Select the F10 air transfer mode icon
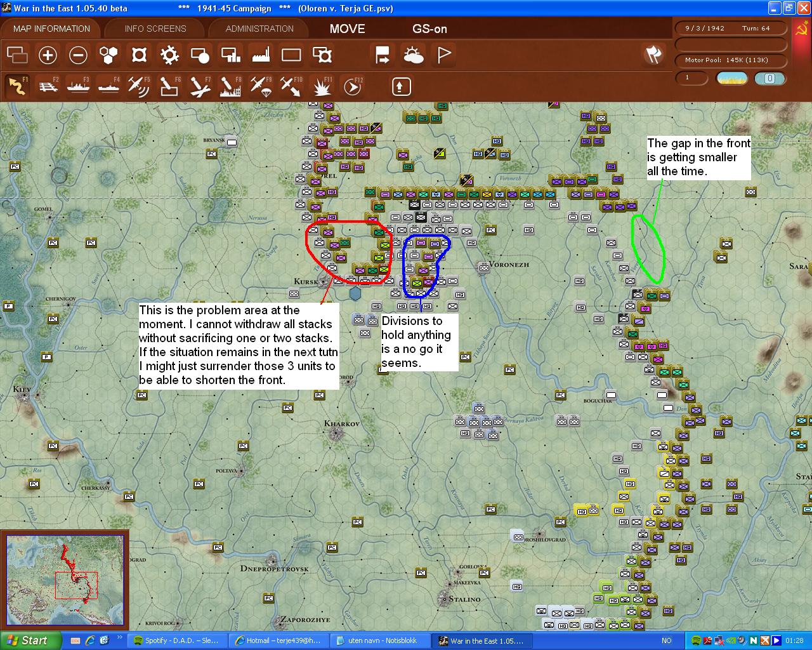Image resolution: width=812 pixels, height=650 pixels. coord(291,86)
